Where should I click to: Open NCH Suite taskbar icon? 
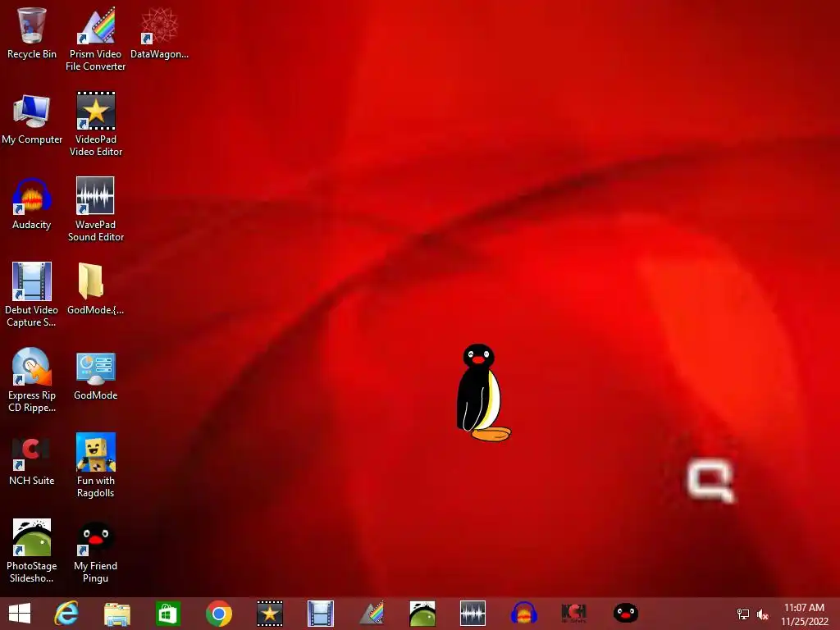pyautogui.click(x=573, y=614)
